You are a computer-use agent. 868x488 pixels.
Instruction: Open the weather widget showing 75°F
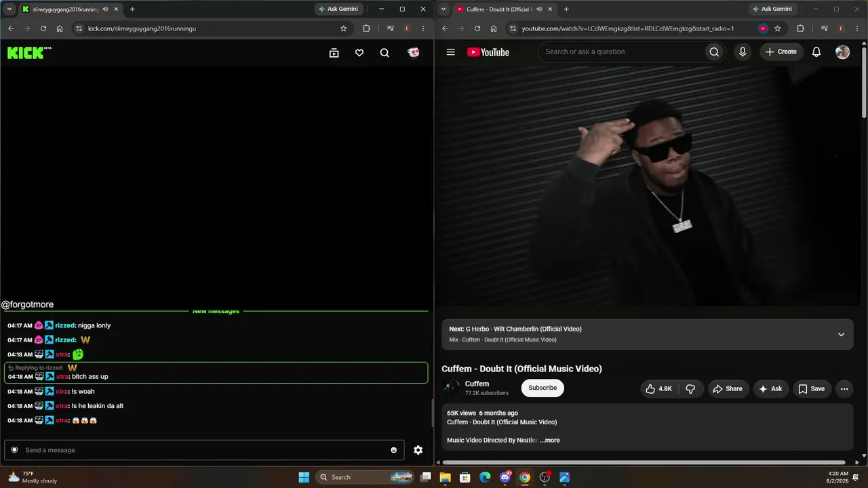tap(32, 477)
